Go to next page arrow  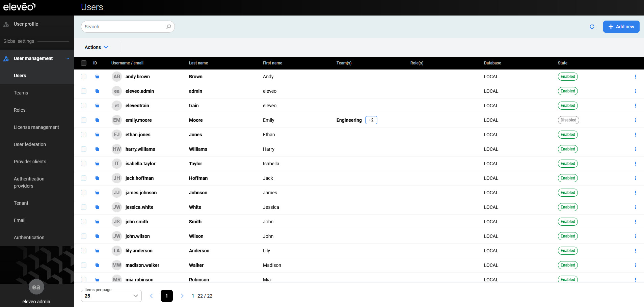(182, 296)
